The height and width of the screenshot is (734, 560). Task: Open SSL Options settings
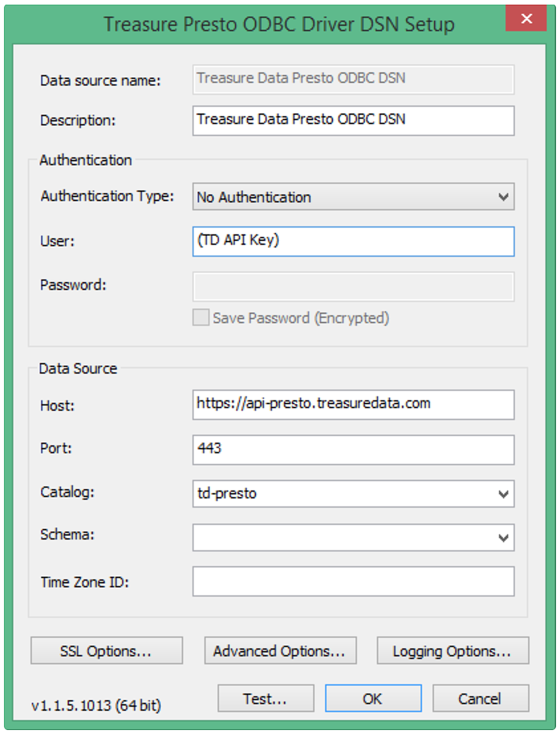coord(106,651)
